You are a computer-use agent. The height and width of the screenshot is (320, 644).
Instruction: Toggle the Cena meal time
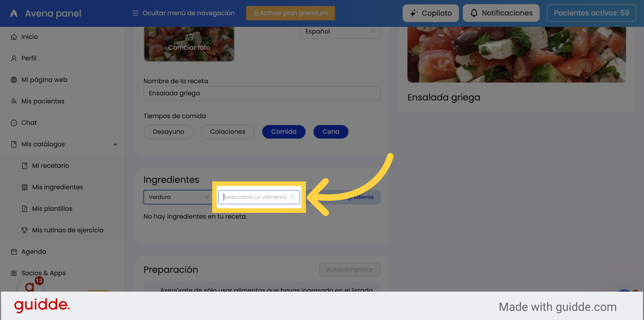[x=331, y=132]
